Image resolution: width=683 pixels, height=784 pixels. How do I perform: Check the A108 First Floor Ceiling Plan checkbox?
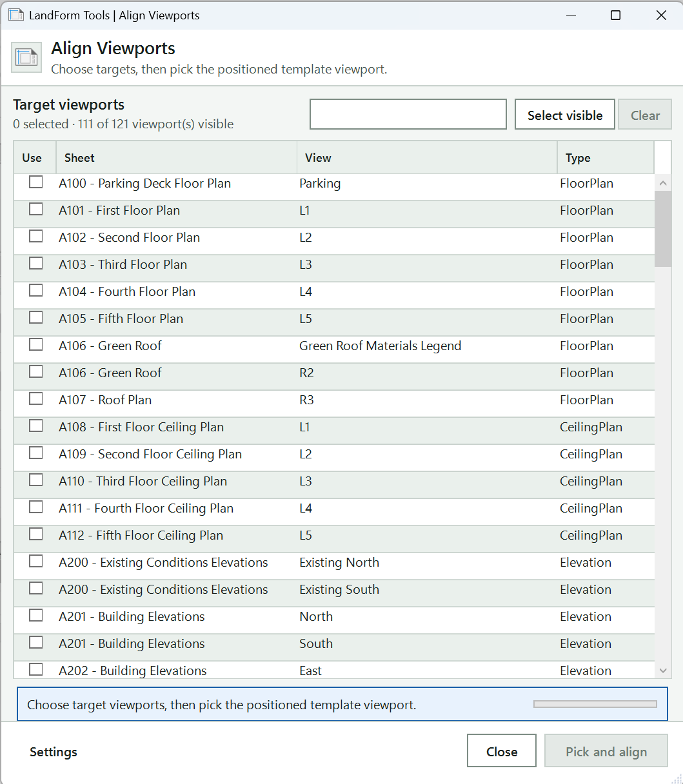click(36, 426)
